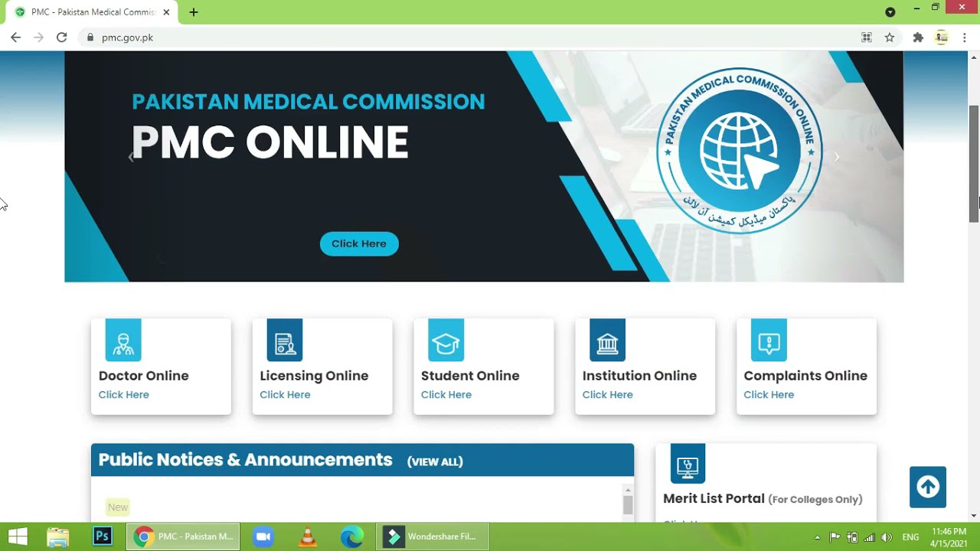Open a new tab with plus button
This screenshot has height=551, width=980.
point(194,12)
